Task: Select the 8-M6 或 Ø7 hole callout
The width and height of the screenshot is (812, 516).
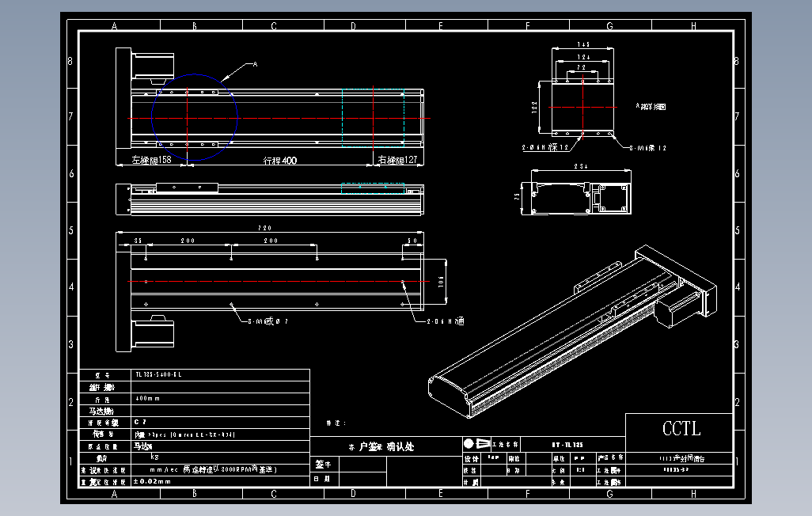Action: click(x=268, y=321)
